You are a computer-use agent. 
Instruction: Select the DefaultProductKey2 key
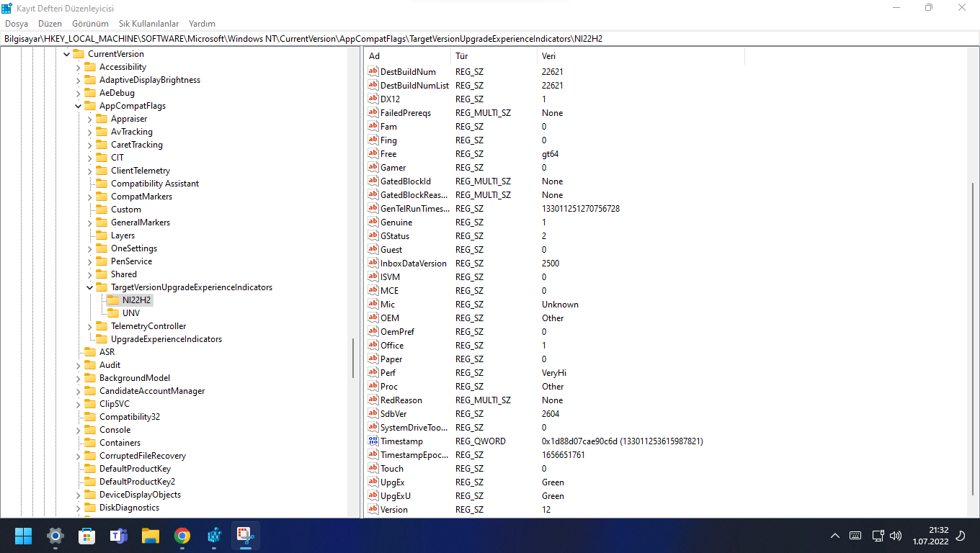(137, 482)
